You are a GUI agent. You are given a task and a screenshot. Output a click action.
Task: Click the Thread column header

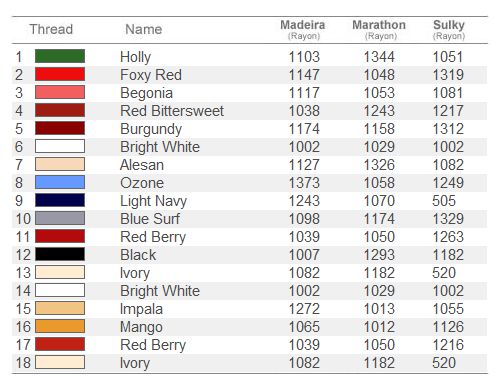pyautogui.click(x=51, y=29)
